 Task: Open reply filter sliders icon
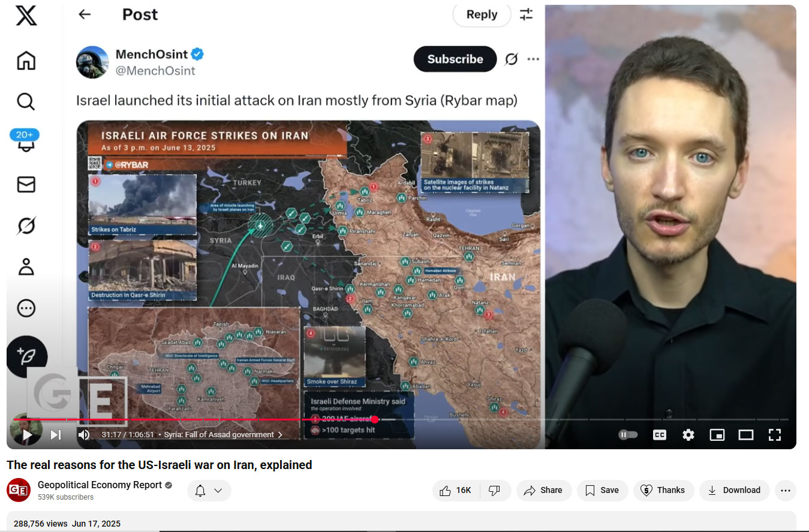pyautogui.click(x=526, y=14)
